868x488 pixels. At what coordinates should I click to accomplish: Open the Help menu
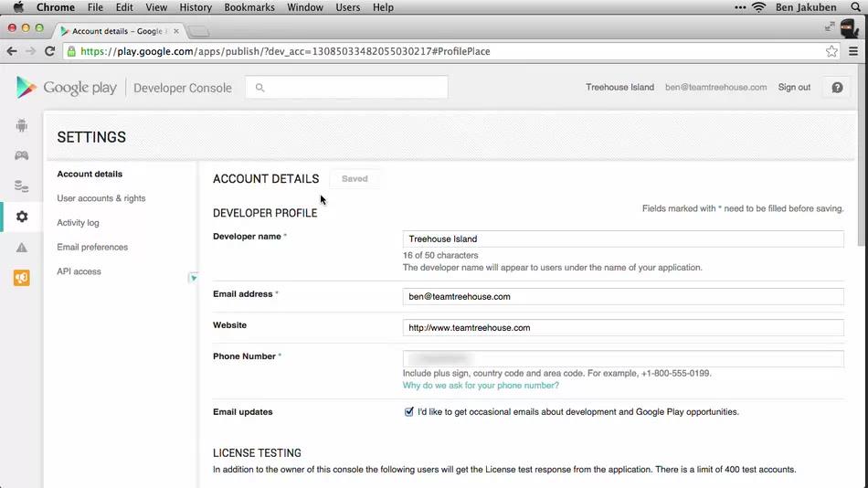click(x=383, y=7)
